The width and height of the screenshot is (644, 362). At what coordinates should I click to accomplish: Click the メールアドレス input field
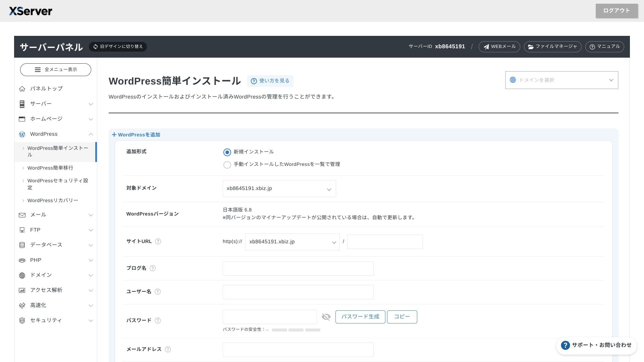[x=298, y=350]
